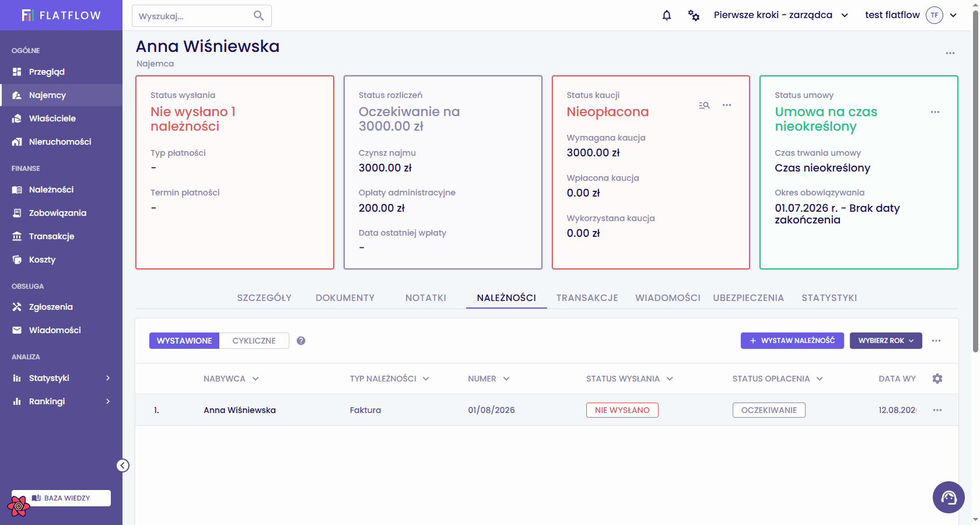Open Nieruchomości in the sidebar
980x525 pixels.
[x=61, y=142]
